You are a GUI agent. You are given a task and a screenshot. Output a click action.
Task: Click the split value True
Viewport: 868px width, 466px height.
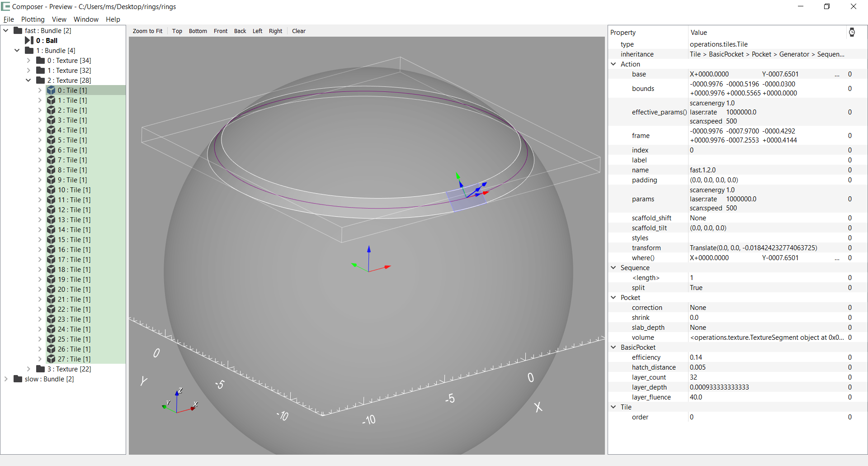696,287
